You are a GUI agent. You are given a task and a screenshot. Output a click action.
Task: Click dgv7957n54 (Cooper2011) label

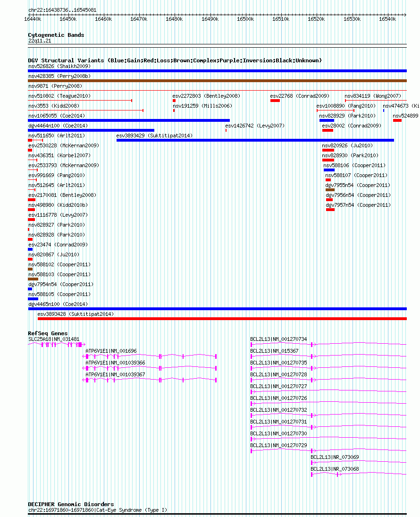(x=358, y=205)
